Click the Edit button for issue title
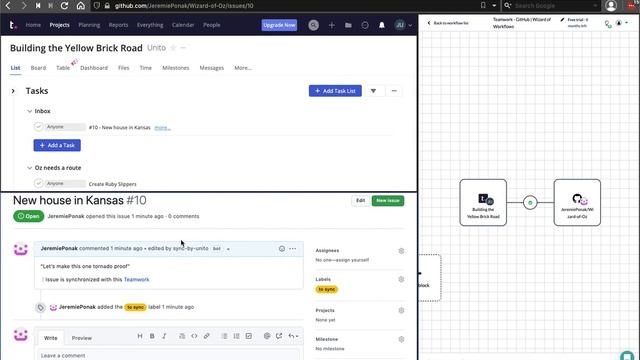Screen dimensions: 640x360 tap(360, 200)
